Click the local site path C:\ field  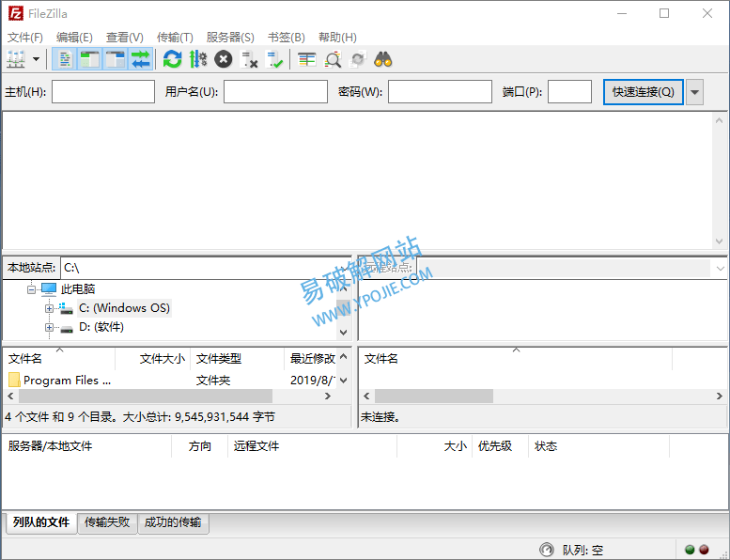(x=205, y=268)
